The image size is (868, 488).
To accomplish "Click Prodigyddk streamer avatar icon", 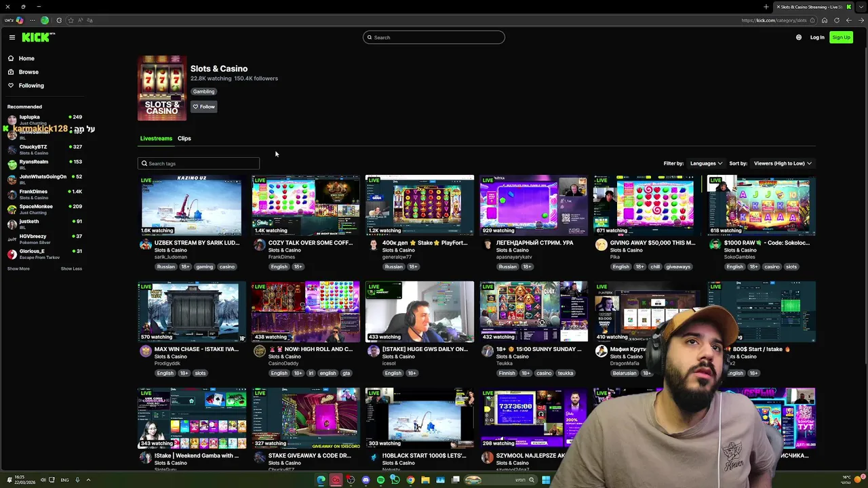I will 145,351.
